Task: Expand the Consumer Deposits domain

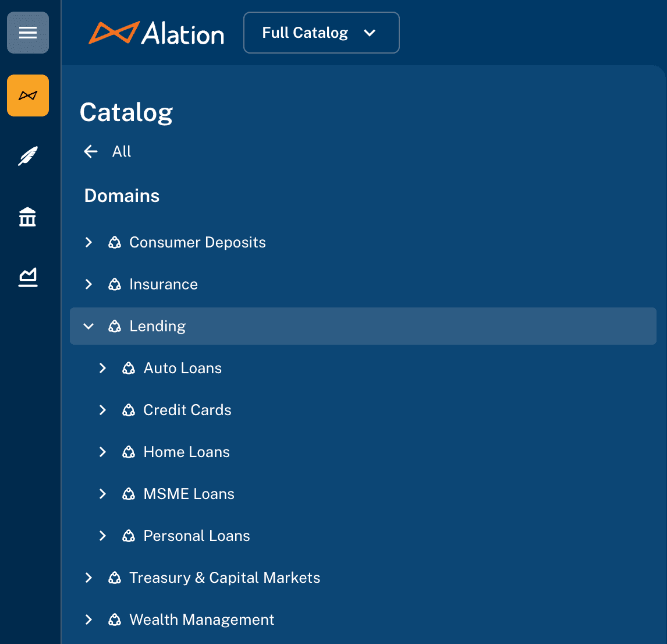Action: pyautogui.click(x=88, y=242)
